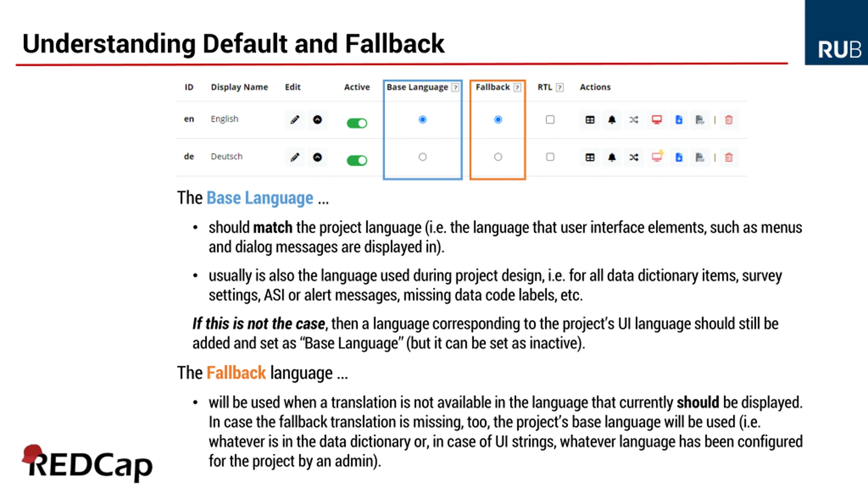This screenshot has width=868, height=488.
Task: Open the table icon in English row actions
Action: click(x=590, y=120)
